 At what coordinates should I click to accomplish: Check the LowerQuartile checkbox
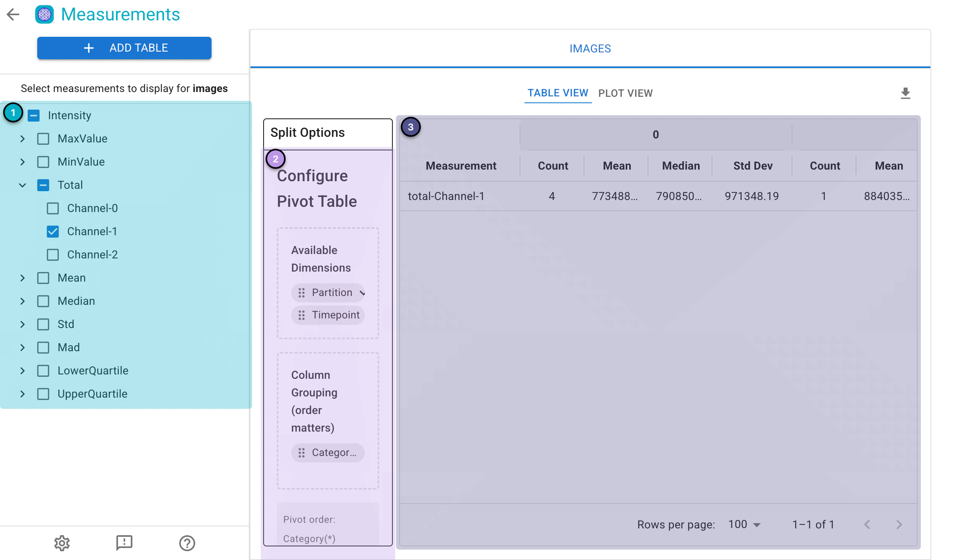[43, 371]
